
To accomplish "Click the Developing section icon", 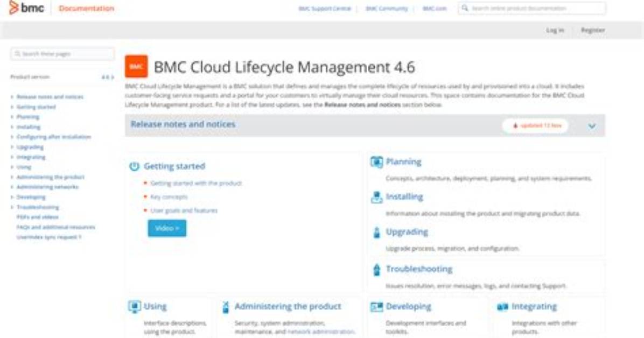I will pyautogui.click(x=376, y=307).
